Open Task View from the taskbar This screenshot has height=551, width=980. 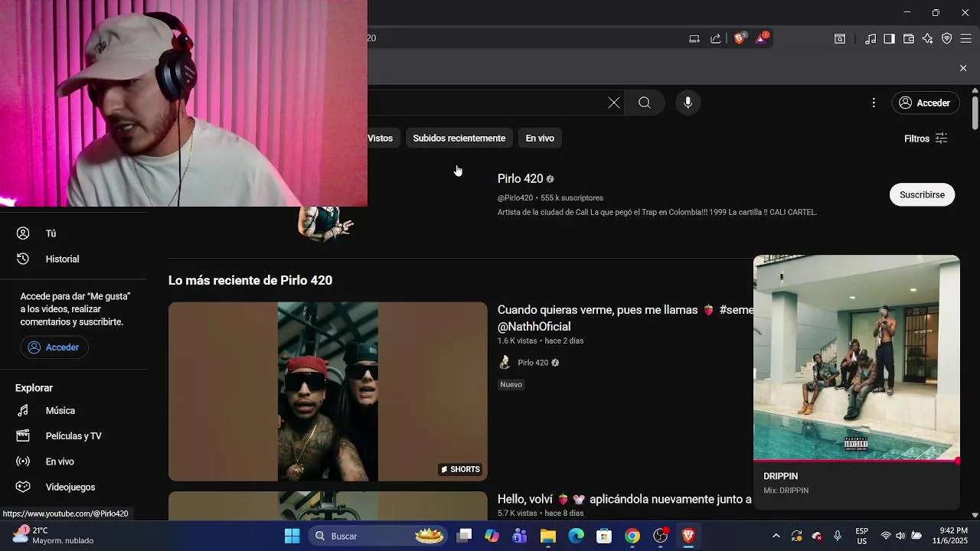click(464, 536)
